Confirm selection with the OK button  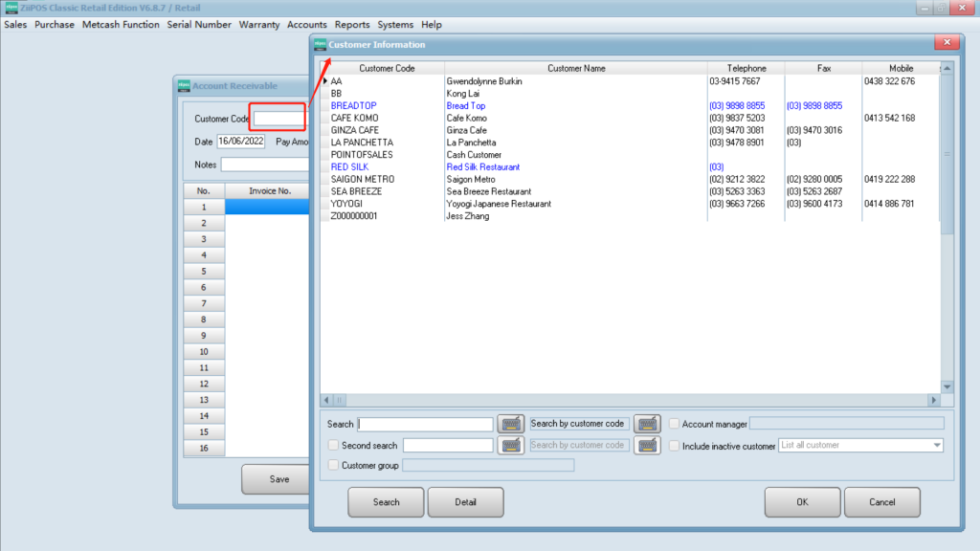[x=802, y=502]
